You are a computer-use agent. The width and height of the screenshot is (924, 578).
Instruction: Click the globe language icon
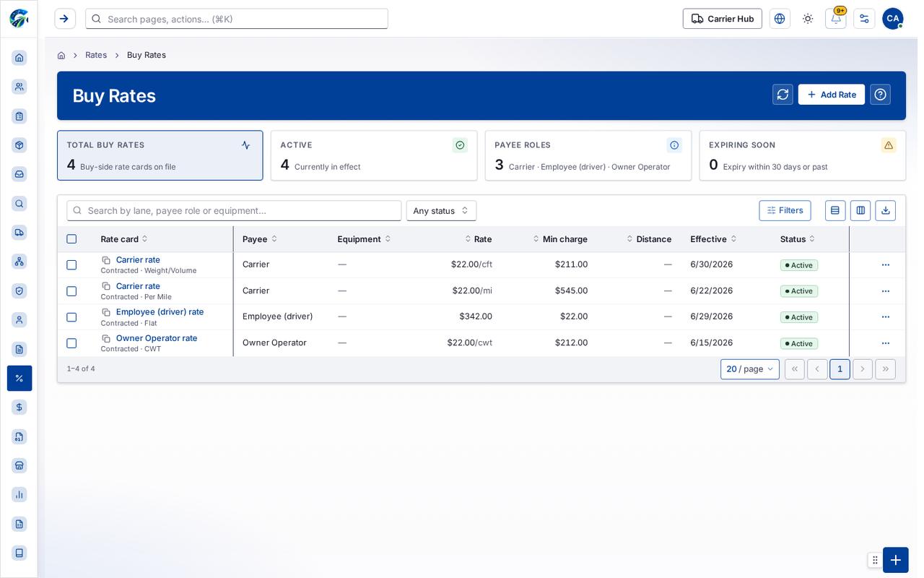point(780,19)
